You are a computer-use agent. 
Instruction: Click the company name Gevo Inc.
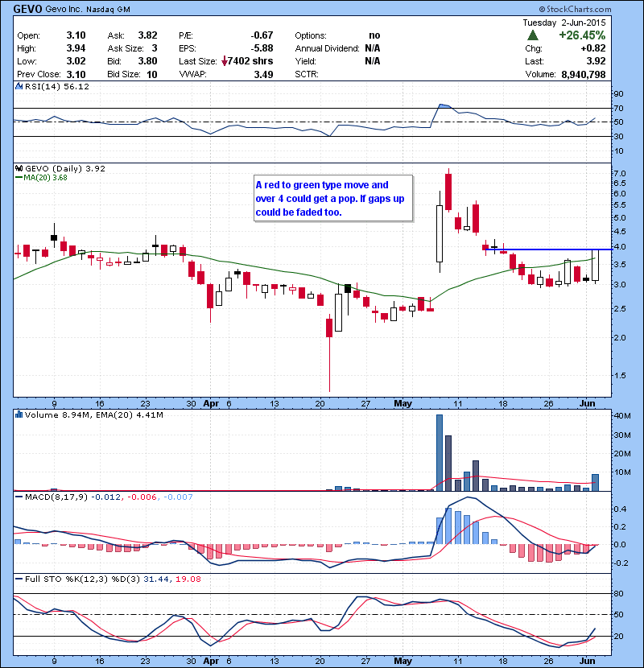(64, 10)
